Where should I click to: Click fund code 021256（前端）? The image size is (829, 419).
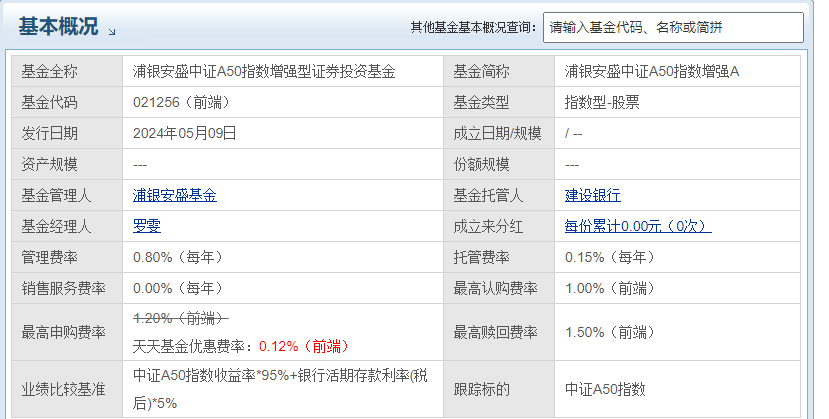[x=183, y=103]
